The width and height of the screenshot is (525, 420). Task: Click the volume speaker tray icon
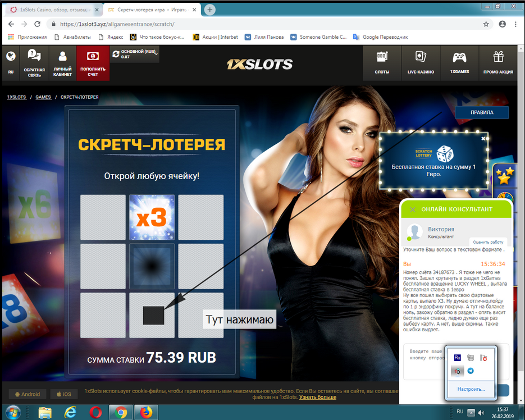481,412
